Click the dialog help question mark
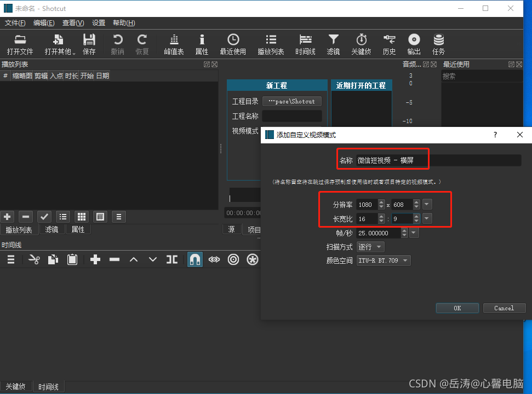 [x=495, y=135]
